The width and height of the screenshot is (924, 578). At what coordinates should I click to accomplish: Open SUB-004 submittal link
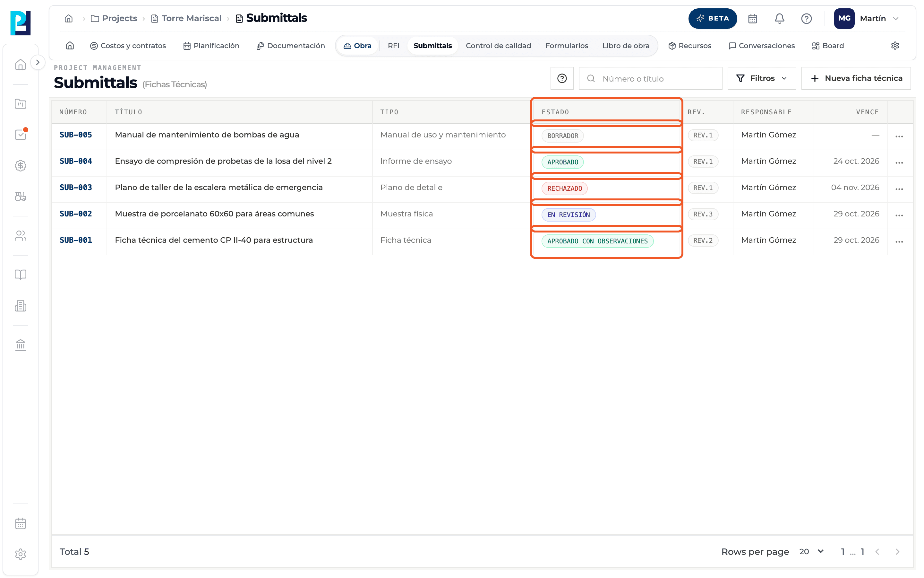click(x=76, y=161)
